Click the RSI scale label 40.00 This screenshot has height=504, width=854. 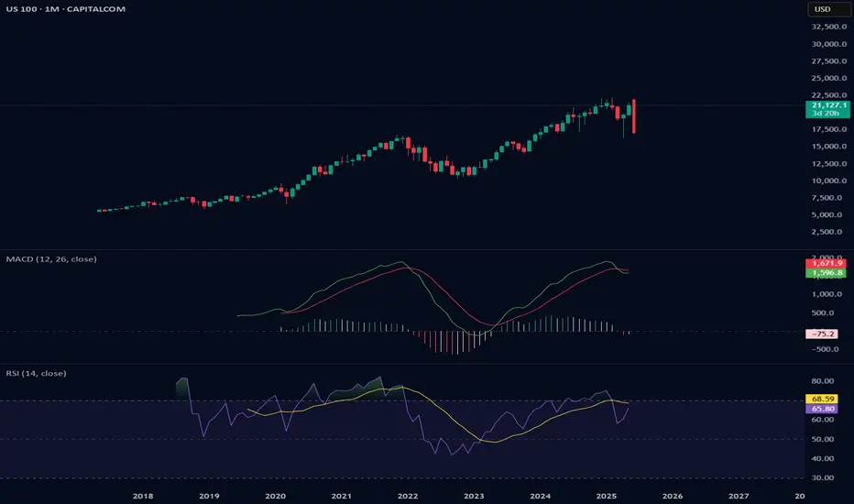(823, 458)
